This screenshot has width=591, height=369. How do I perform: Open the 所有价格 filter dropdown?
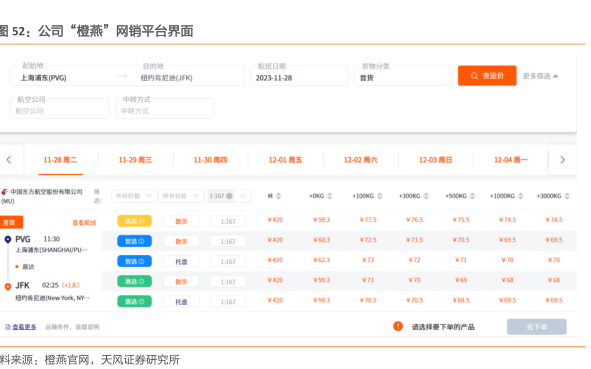pyautogui.click(x=134, y=196)
